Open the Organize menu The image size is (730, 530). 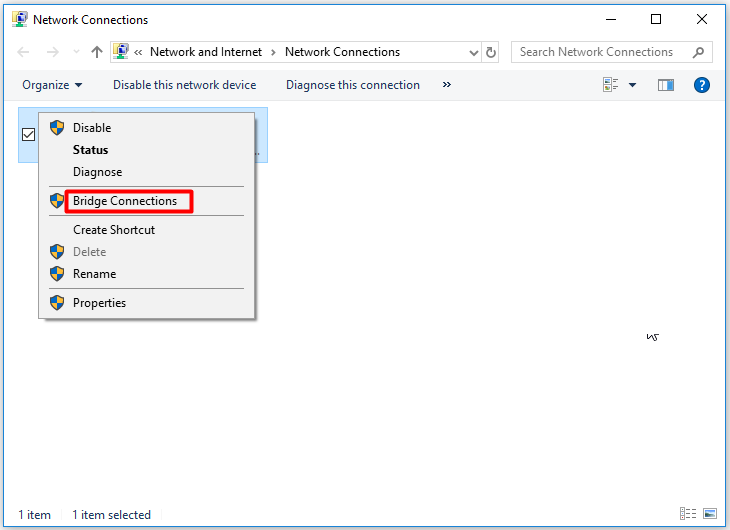(52, 85)
